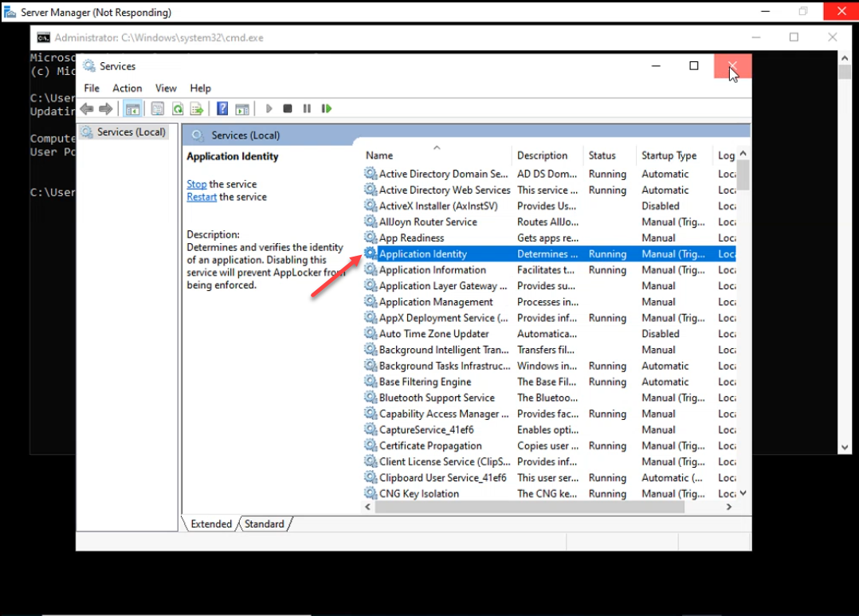Open the Help menu in Services
This screenshot has width=859, height=616.
pos(200,88)
